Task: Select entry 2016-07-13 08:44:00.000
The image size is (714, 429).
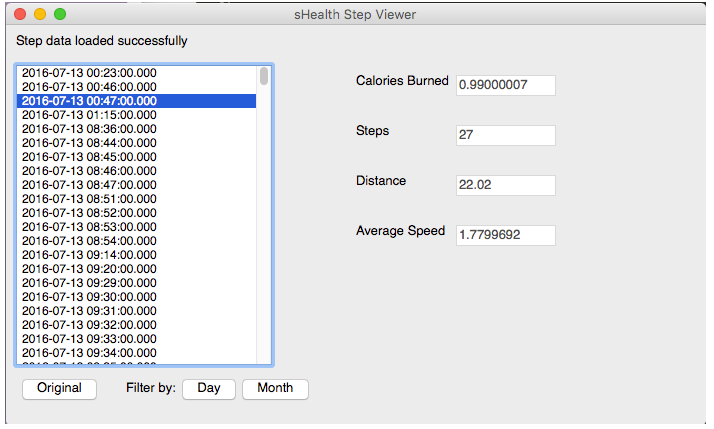Action: tap(136, 143)
